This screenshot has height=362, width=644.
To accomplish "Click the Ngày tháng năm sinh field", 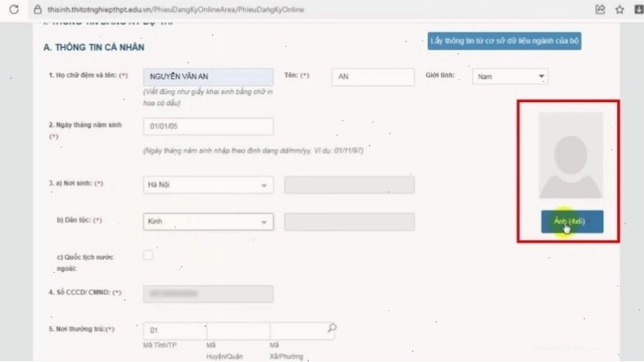I will (208, 126).
